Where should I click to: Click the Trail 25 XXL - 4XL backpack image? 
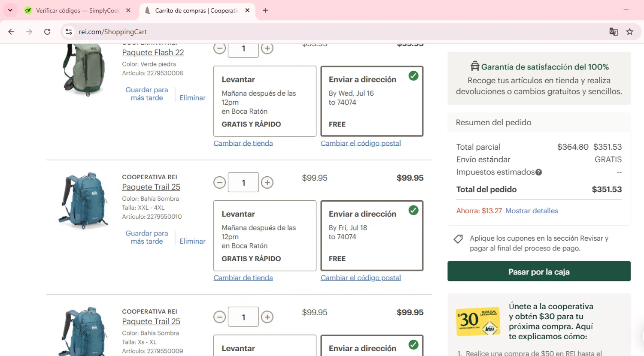click(x=83, y=201)
